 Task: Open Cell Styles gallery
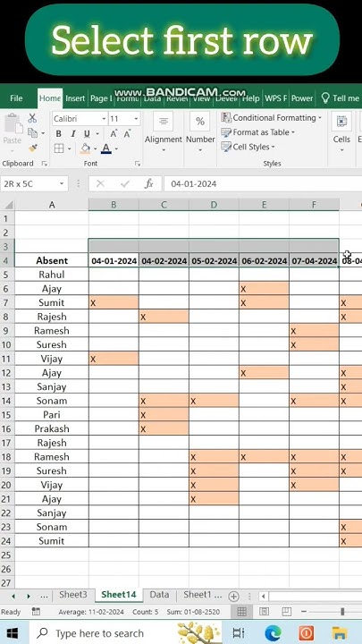[248, 147]
